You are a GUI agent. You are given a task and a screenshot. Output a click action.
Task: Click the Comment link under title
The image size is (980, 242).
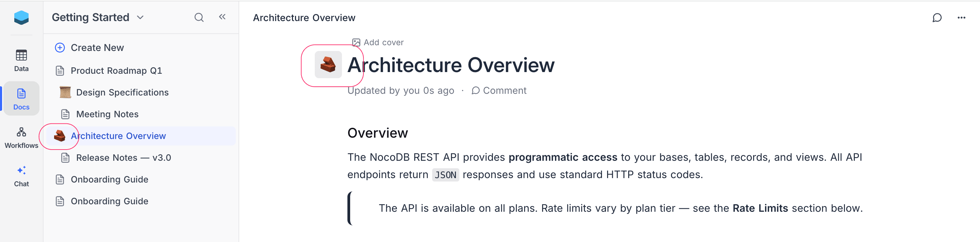[x=499, y=91]
